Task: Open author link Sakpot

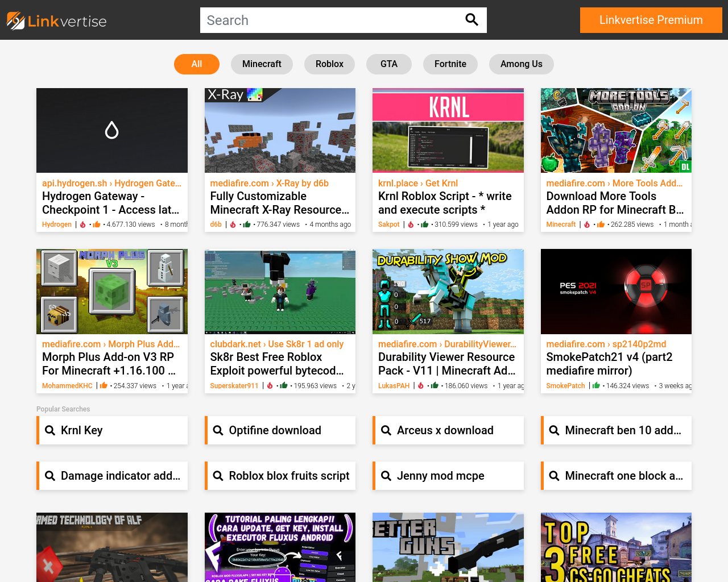Action: tap(389, 225)
